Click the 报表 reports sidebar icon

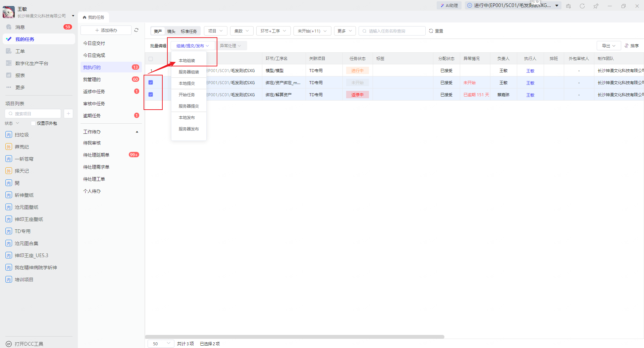(9, 75)
